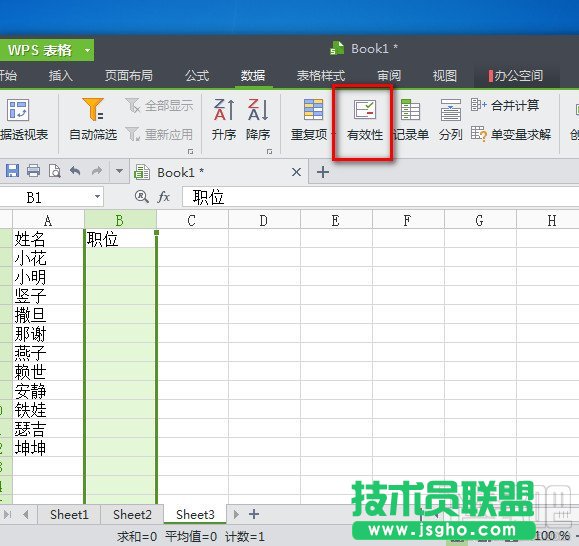Switch to the 表格样式 ribbon tab
Viewport: 579px width, 546px height.
point(321,76)
